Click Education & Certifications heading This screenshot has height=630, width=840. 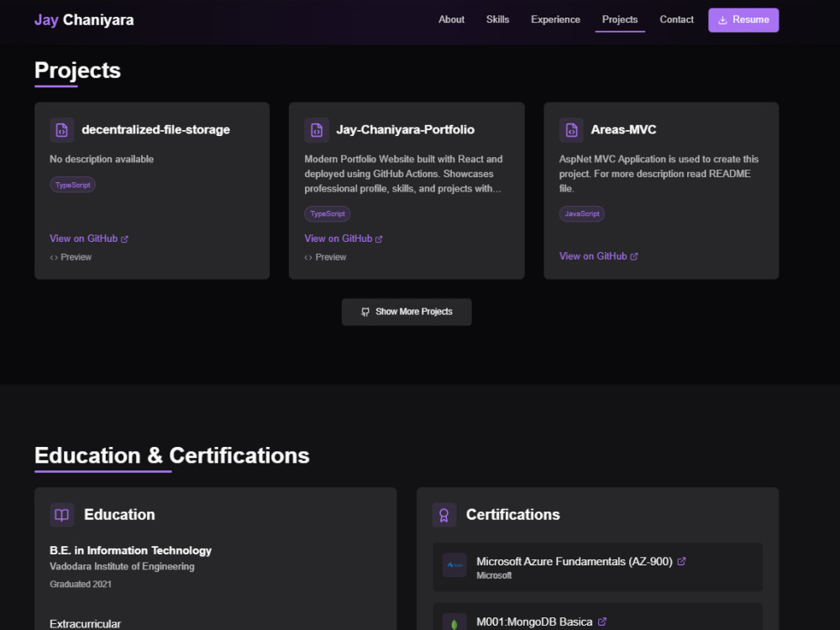pyautogui.click(x=172, y=455)
